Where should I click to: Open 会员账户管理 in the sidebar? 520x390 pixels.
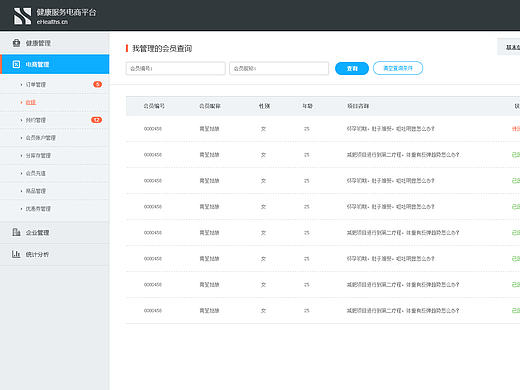click(55, 138)
